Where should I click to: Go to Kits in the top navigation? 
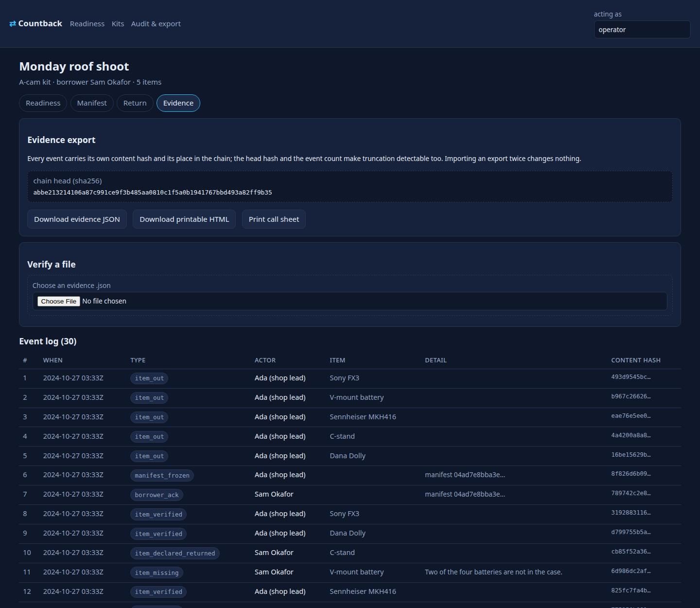pos(118,24)
